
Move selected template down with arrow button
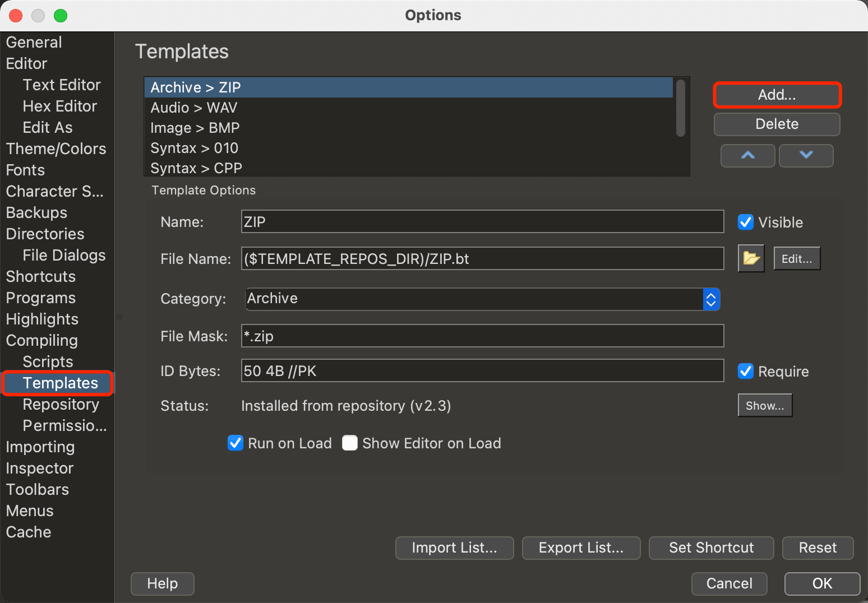point(806,155)
